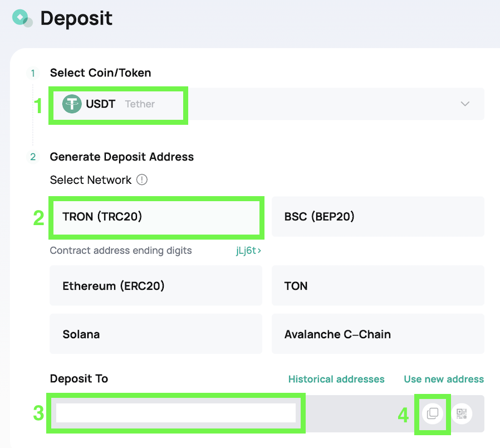Select BSC (BEP20) network
The image size is (500, 448).
coord(378,217)
